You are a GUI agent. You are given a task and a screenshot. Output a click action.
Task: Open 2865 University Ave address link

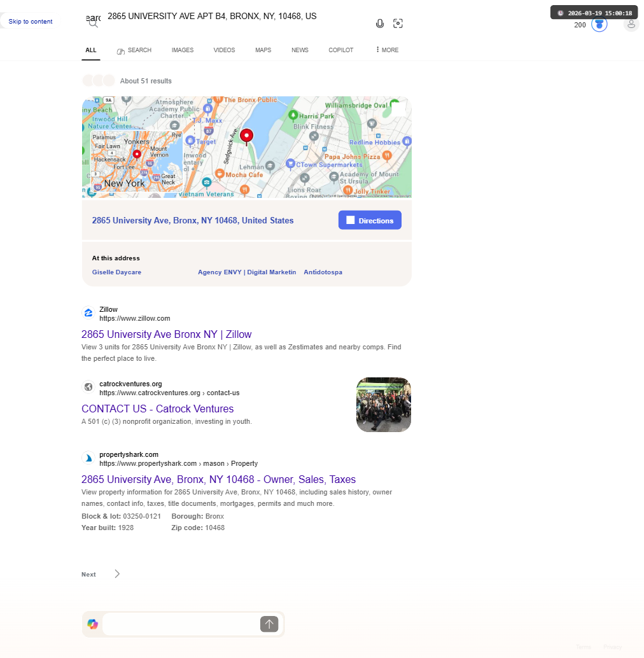[x=193, y=220]
